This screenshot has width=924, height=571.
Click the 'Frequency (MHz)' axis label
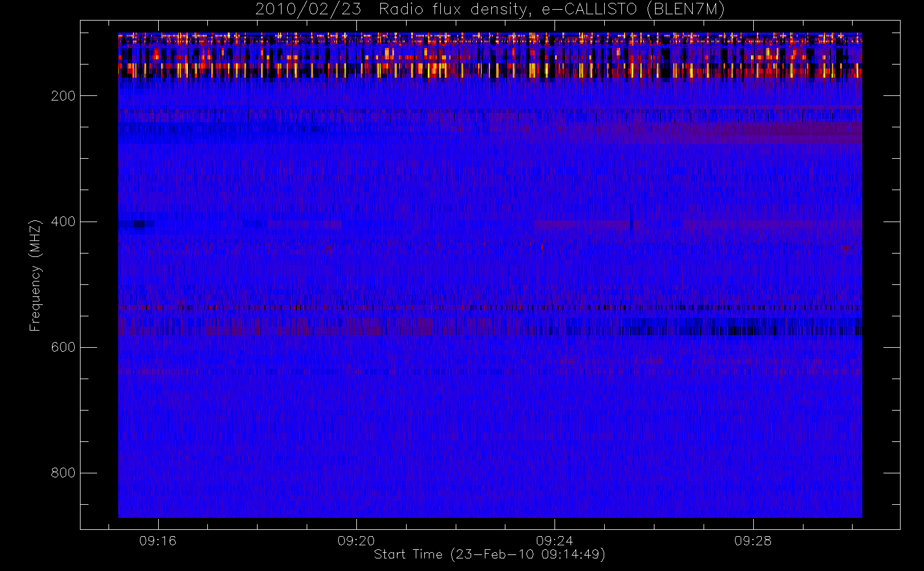[x=35, y=275]
